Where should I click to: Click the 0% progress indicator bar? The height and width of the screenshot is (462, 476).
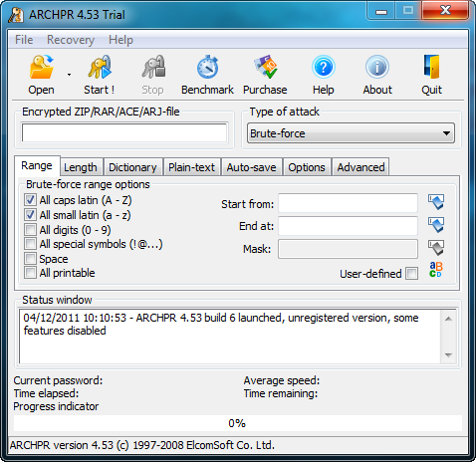tap(238, 423)
